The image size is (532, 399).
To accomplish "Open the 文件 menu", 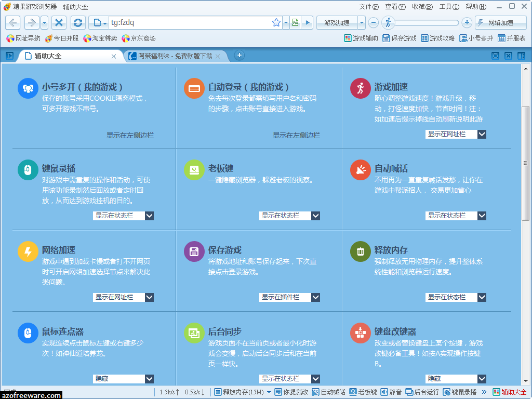I will coord(369,7).
